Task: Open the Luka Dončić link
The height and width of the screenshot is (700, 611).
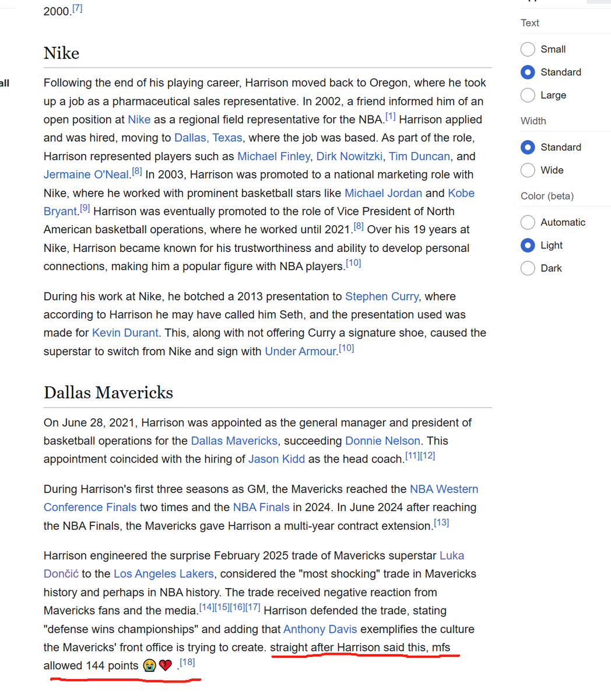Action: click(x=452, y=555)
